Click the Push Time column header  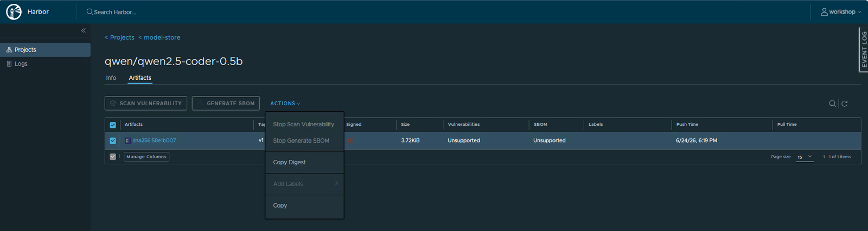pos(687,125)
